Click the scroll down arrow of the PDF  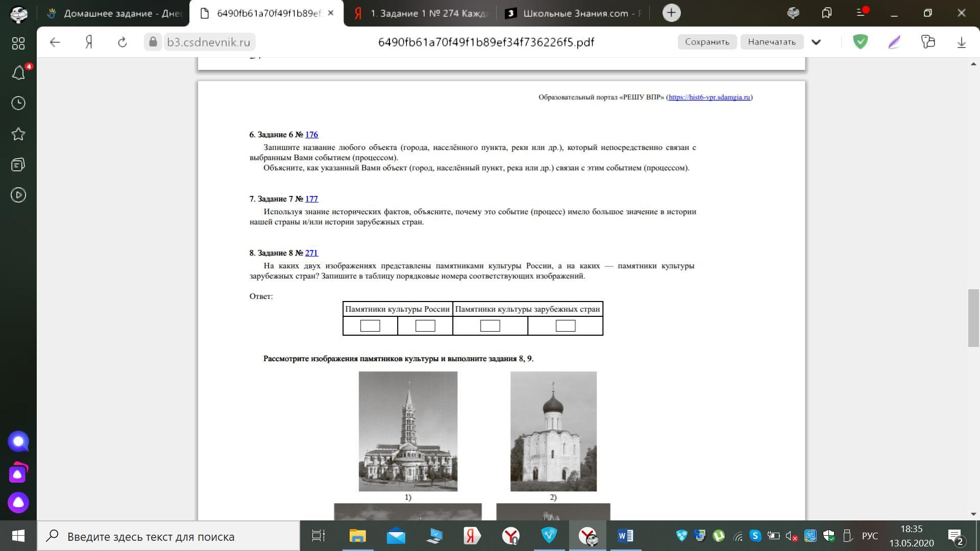[x=973, y=514]
